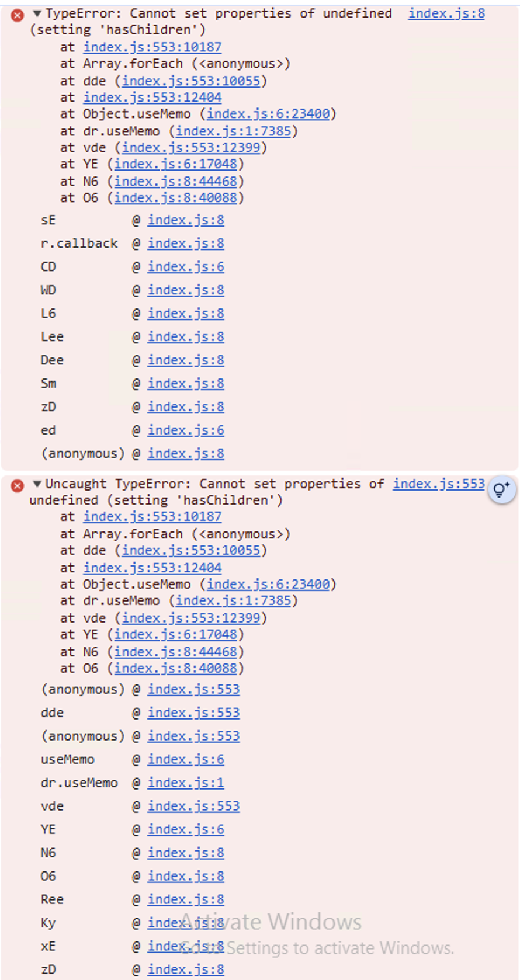Open the index.js:6 link beside ed
Viewport: 520px width, 980px height.
(186, 430)
